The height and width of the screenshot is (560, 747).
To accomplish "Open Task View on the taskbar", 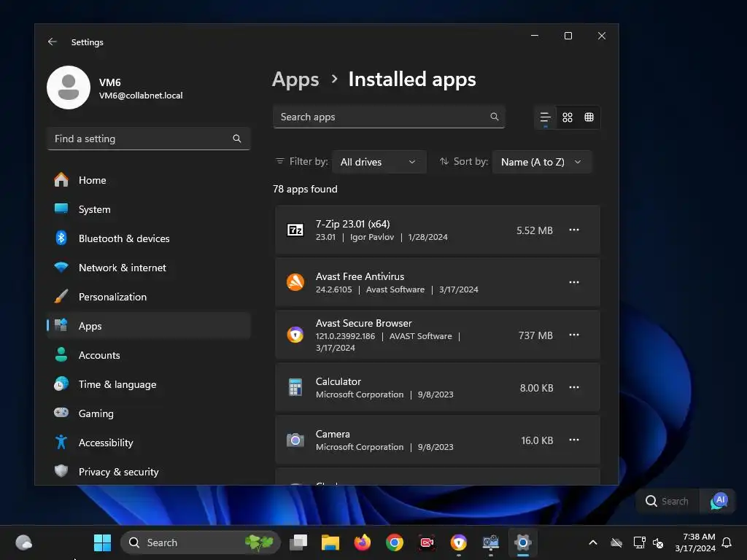I will (x=298, y=542).
